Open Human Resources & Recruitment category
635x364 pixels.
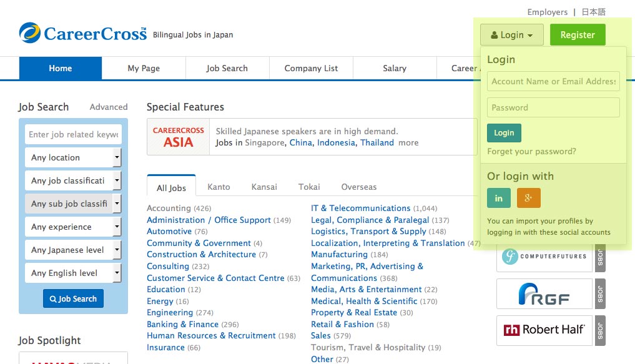click(x=211, y=335)
